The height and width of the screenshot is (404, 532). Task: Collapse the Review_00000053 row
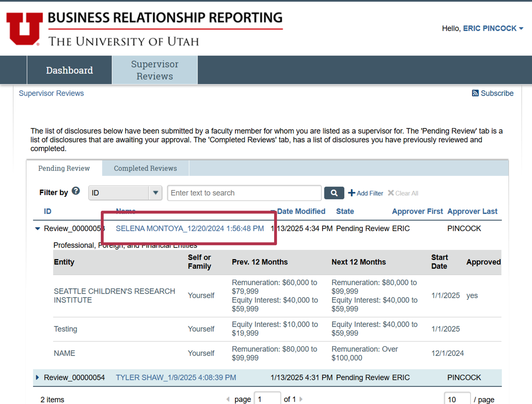tap(38, 229)
